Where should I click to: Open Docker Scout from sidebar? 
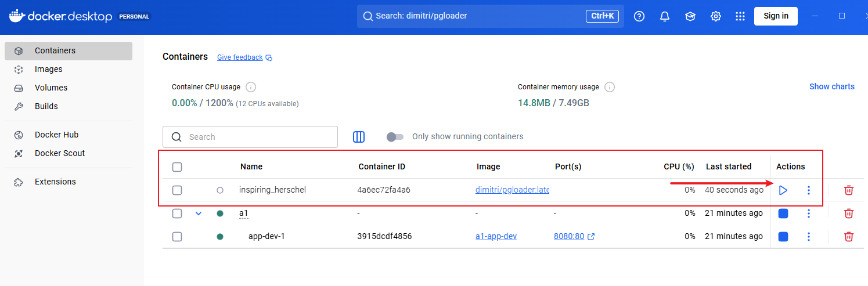click(69, 153)
